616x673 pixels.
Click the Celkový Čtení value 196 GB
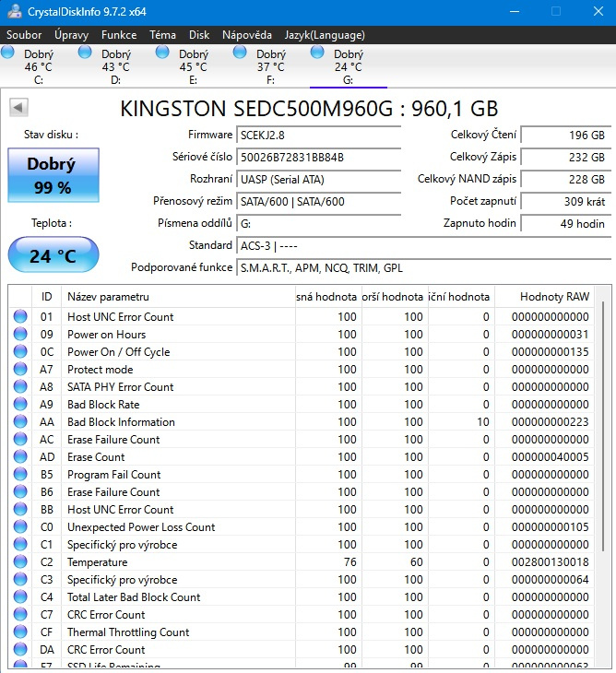(566, 136)
